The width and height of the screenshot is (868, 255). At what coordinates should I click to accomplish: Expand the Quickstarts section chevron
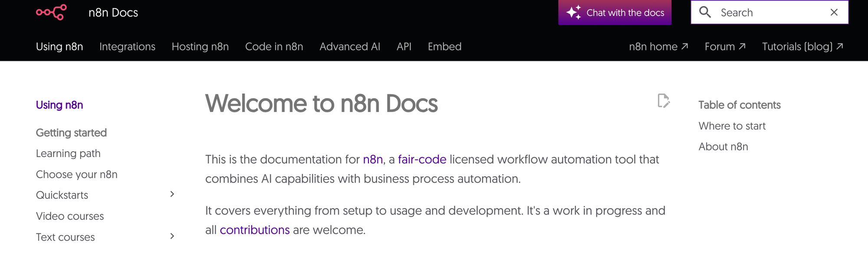point(172,194)
